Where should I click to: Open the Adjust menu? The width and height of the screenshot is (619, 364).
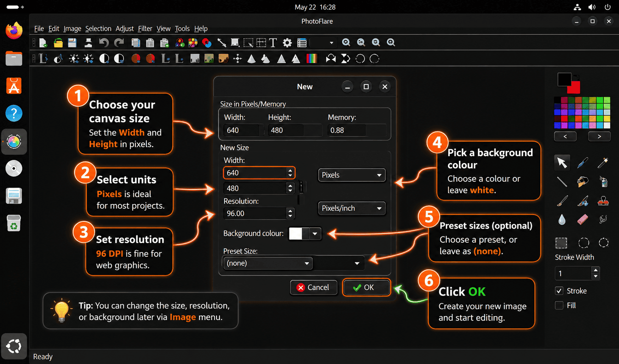(x=125, y=29)
